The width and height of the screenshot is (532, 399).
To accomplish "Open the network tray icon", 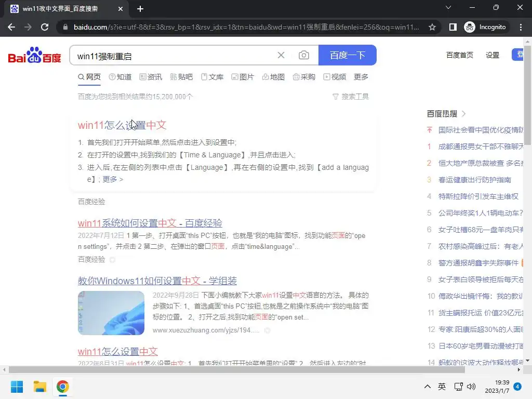I will pyautogui.click(x=458, y=387).
